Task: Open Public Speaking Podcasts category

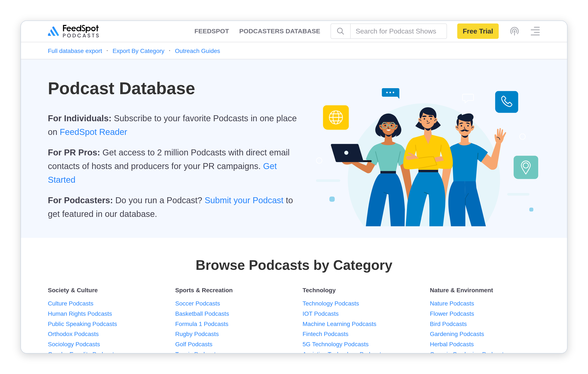Action: [x=82, y=324]
